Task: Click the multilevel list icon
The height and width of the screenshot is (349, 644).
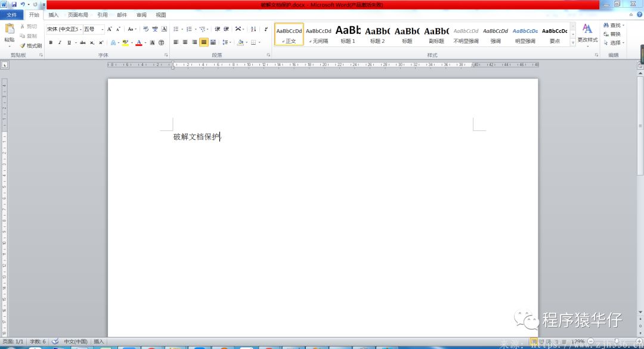Action: 203,29
